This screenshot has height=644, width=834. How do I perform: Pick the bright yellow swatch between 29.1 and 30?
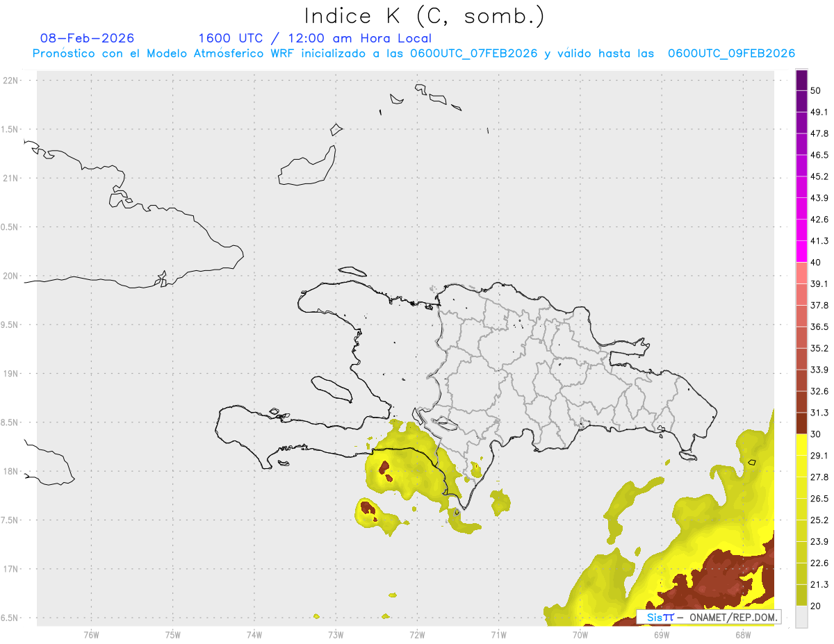(x=801, y=445)
